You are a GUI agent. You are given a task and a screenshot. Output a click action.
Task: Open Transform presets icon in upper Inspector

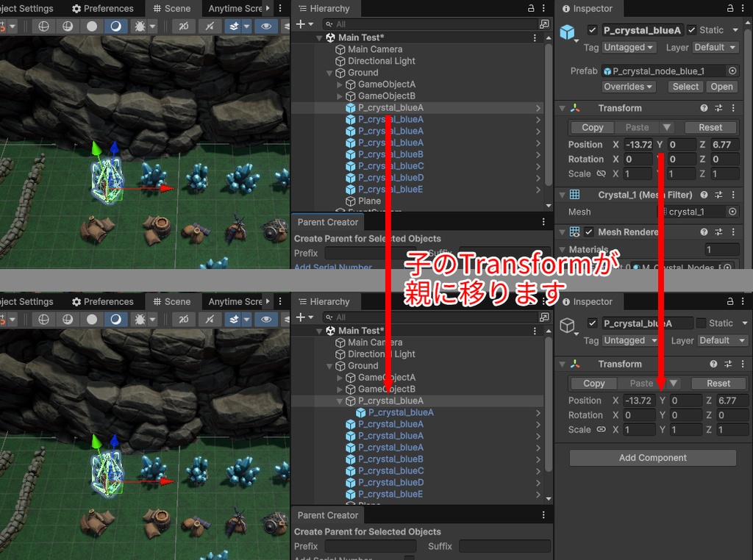point(718,108)
